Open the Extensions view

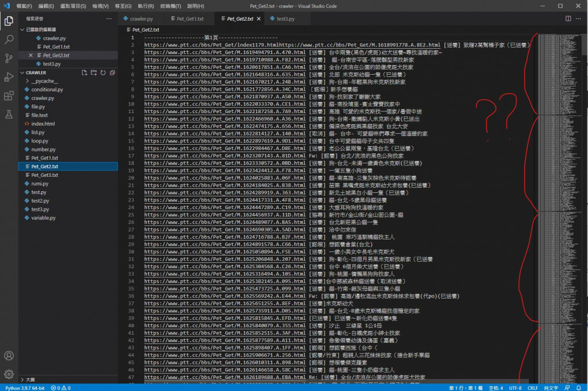tap(9, 95)
